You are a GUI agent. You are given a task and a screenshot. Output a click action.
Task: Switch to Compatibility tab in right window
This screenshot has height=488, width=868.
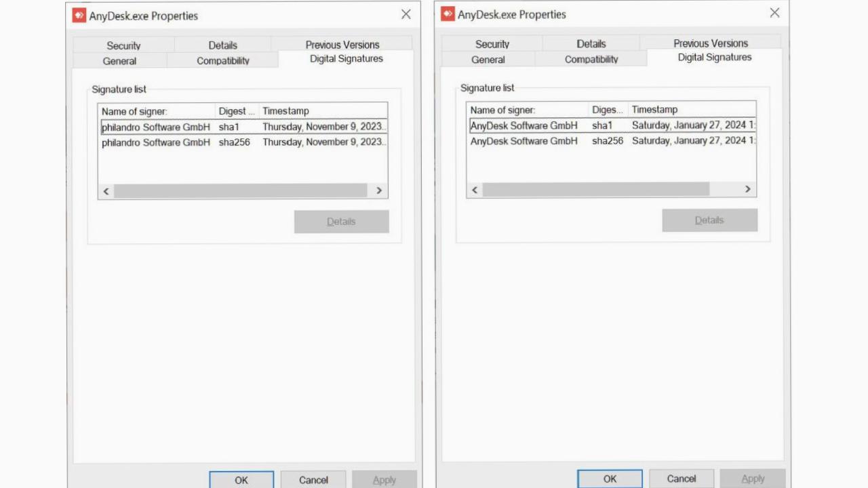click(591, 60)
